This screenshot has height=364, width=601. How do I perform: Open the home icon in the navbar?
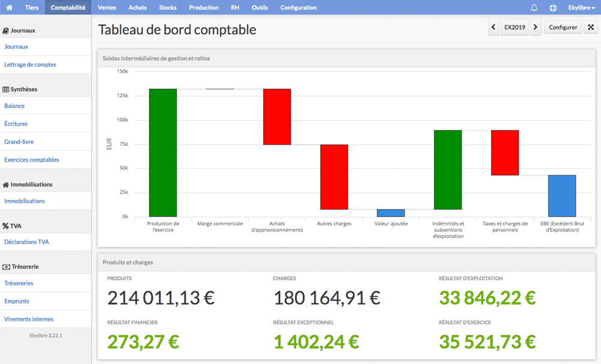(9, 7)
